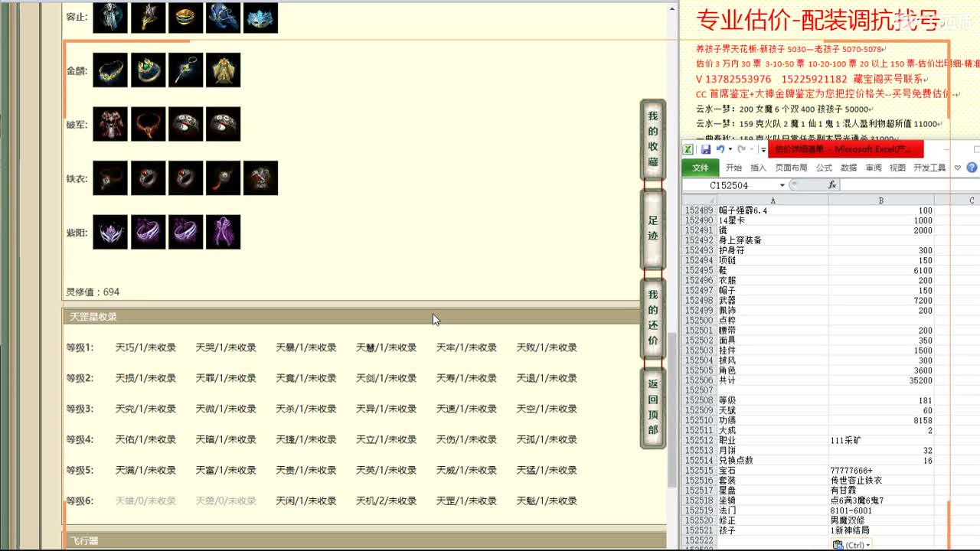This screenshot has width=980, height=551.
Task: Select the blue phoenix icon in 容止 row
Action: tap(223, 17)
